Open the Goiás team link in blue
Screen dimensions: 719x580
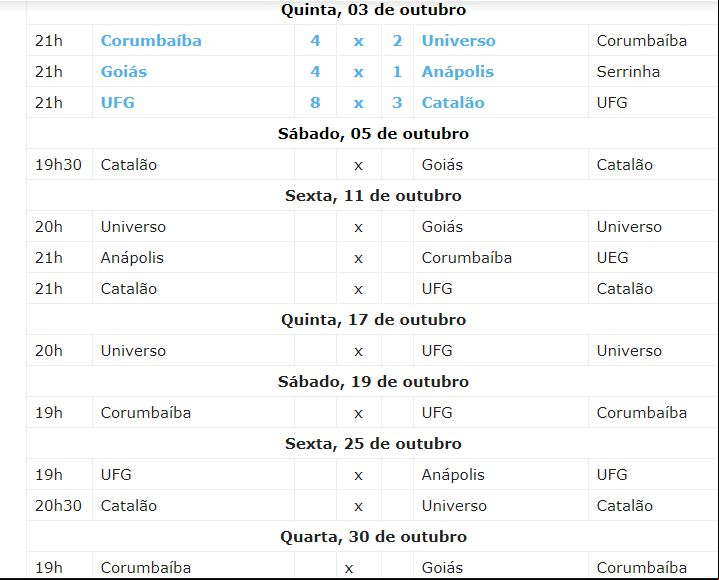(x=124, y=72)
